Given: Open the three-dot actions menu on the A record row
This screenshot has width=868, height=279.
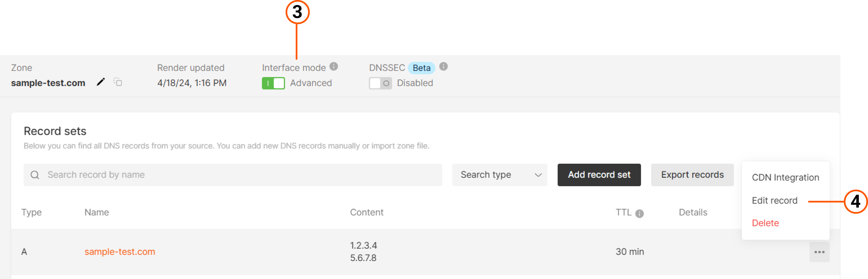Looking at the screenshot, I should pyautogui.click(x=819, y=251).
